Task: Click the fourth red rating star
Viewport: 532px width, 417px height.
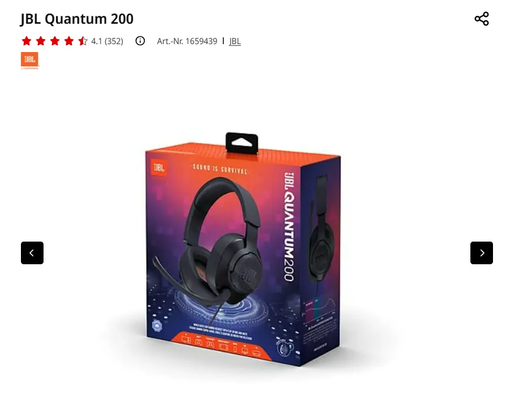Action: coord(69,41)
